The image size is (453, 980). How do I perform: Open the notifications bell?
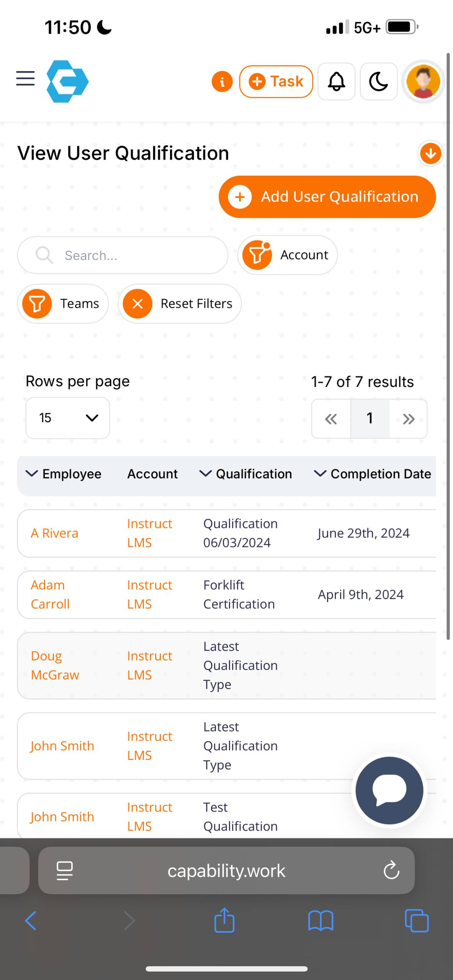coord(336,82)
